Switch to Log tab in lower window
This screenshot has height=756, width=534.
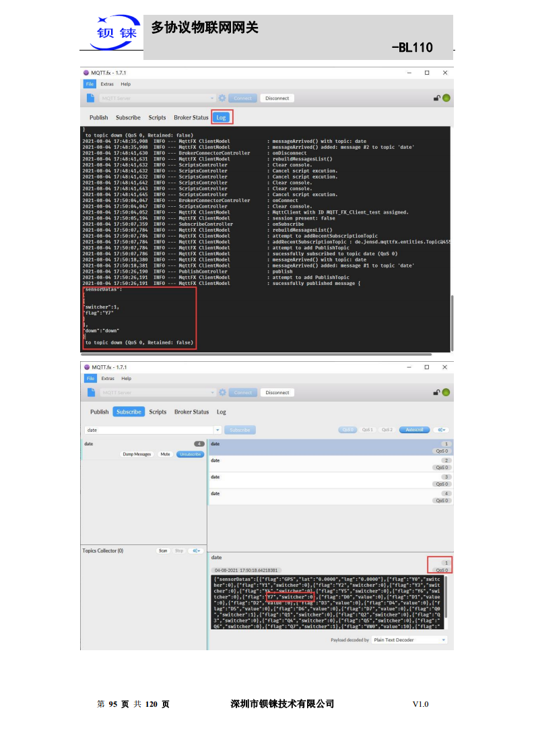[x=222, y=412]
